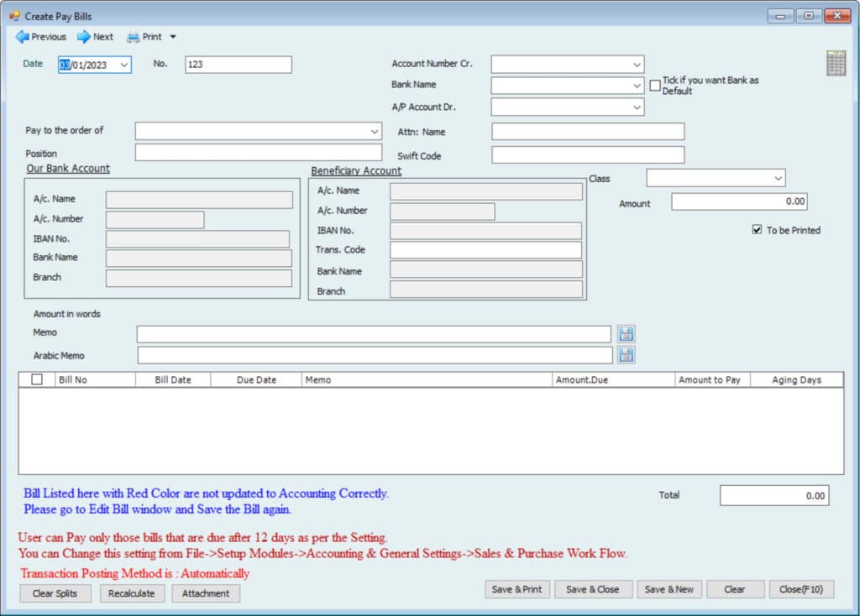
Task: Open the Class dropdown
Action: [x=778, y=178]
